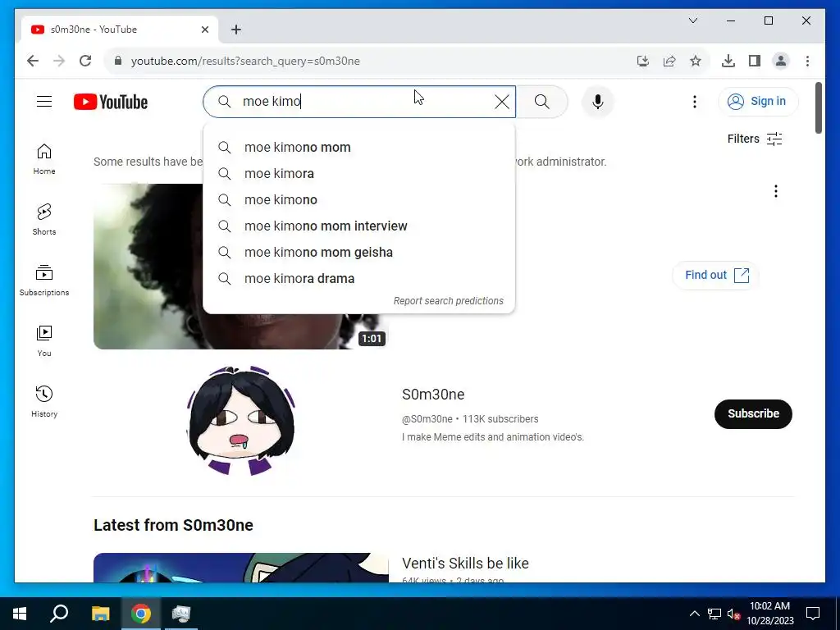Clear the search box with the X

(502, 102)
